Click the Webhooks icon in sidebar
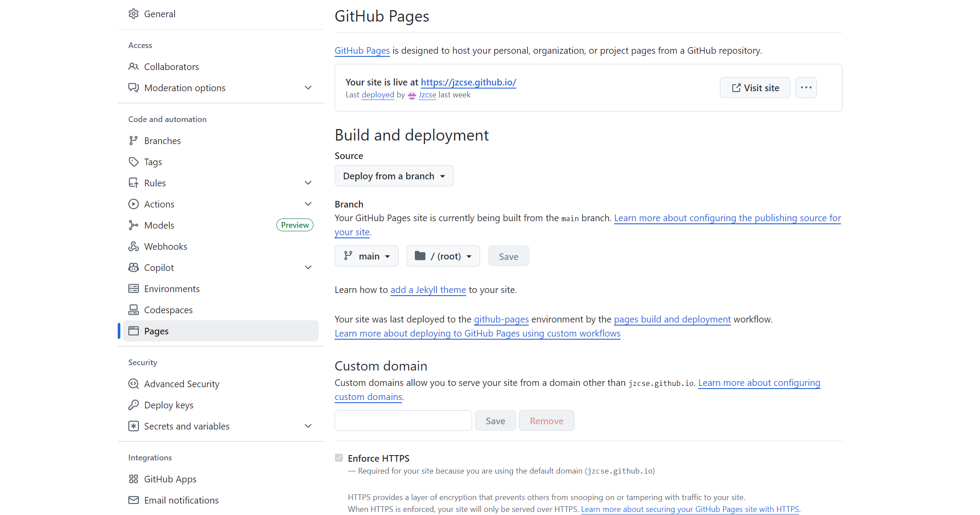 tap(133, 247)
